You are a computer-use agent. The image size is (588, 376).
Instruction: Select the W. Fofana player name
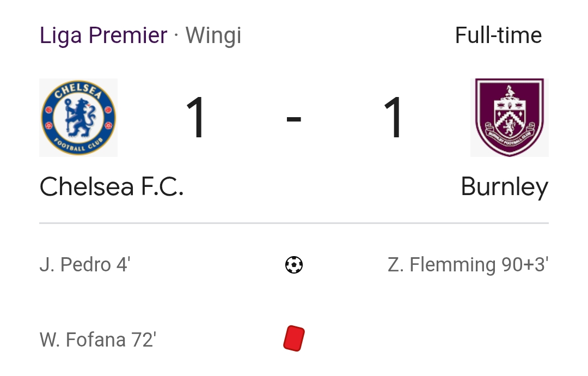click(83, 339)
